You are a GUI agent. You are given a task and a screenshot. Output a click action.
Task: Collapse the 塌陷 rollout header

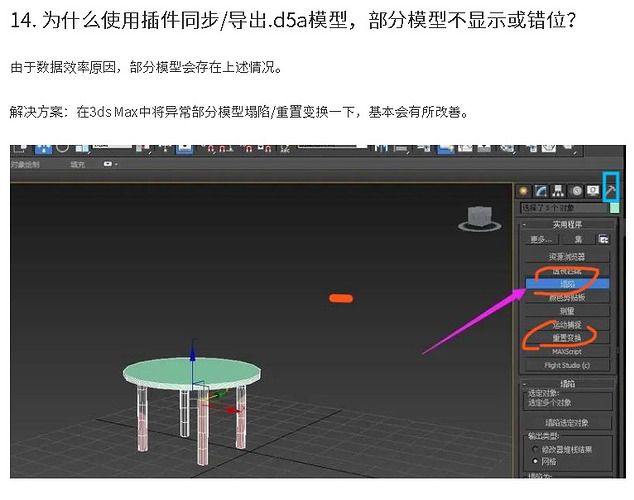click(x=566, y=383)
